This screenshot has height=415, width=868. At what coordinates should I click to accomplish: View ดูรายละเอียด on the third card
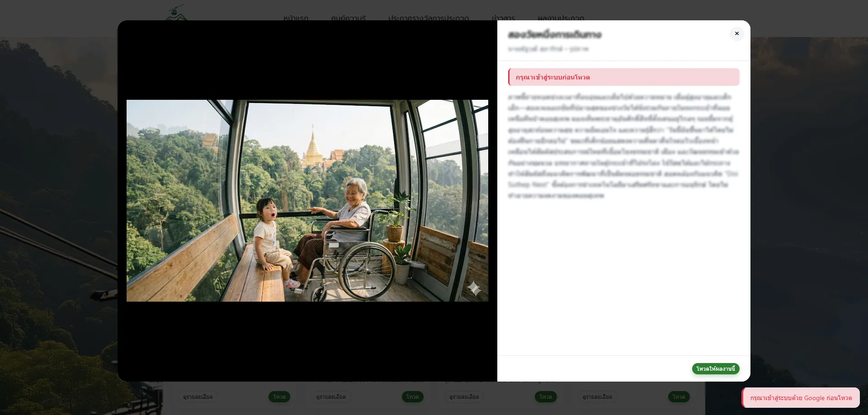click(x=464, y=397)
